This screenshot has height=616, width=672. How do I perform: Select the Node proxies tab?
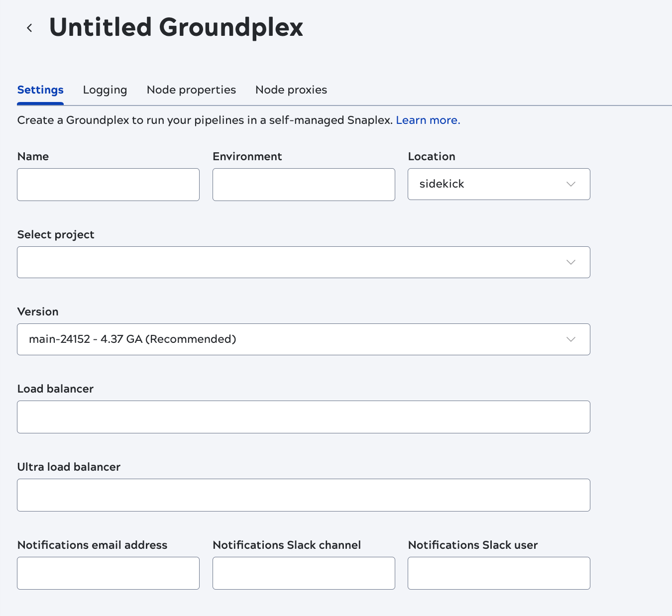291,90
